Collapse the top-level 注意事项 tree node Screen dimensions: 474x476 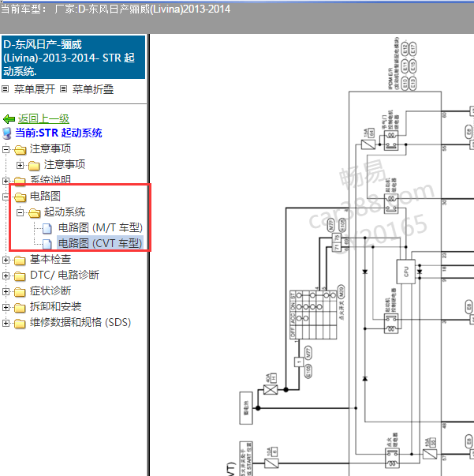[6, 149]
